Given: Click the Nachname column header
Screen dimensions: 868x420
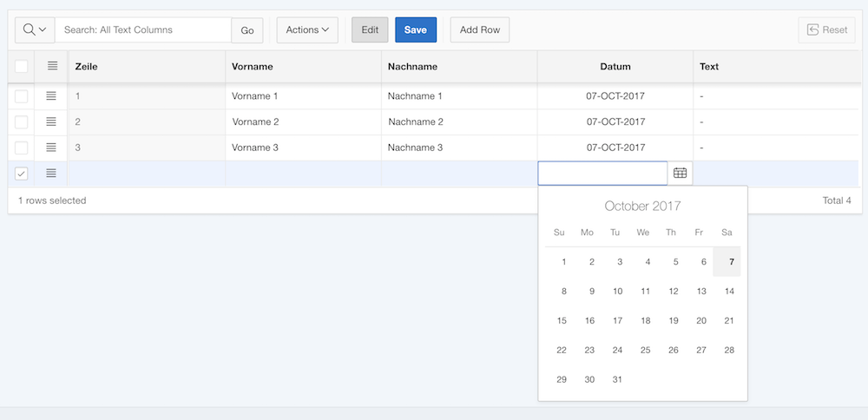Looking at the screenshot, I should coord(459,67).
